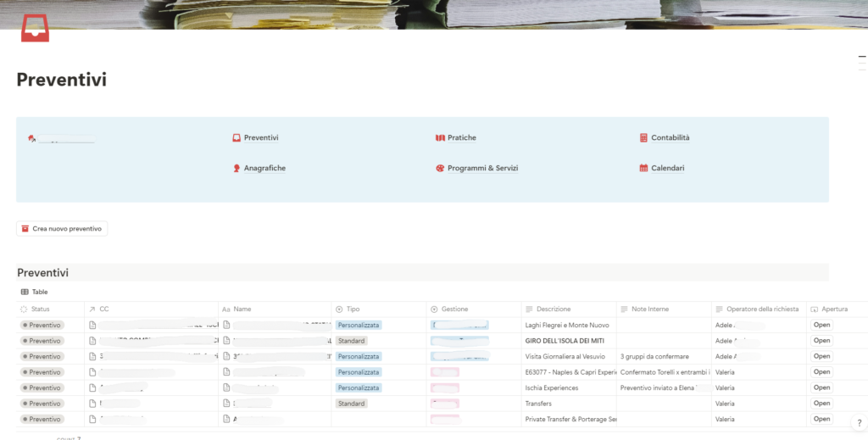
Task: Open the Pratiche link
Action: coord(462,138)
